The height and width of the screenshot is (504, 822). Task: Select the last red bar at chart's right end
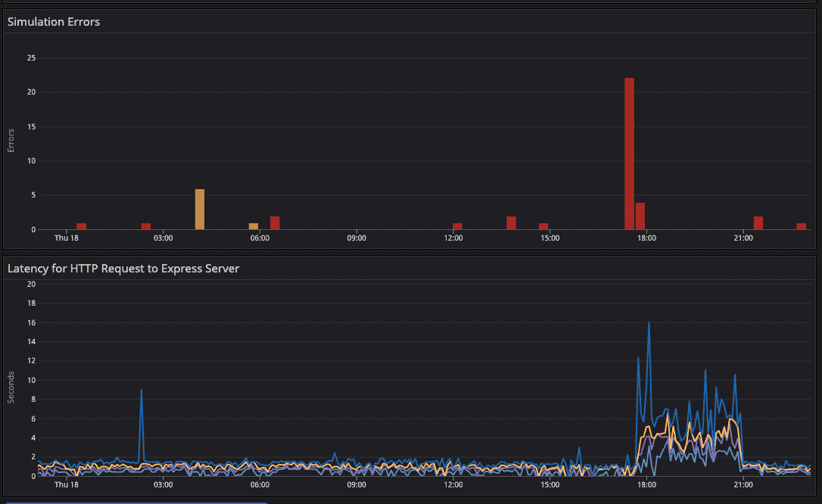click(802, 226)
